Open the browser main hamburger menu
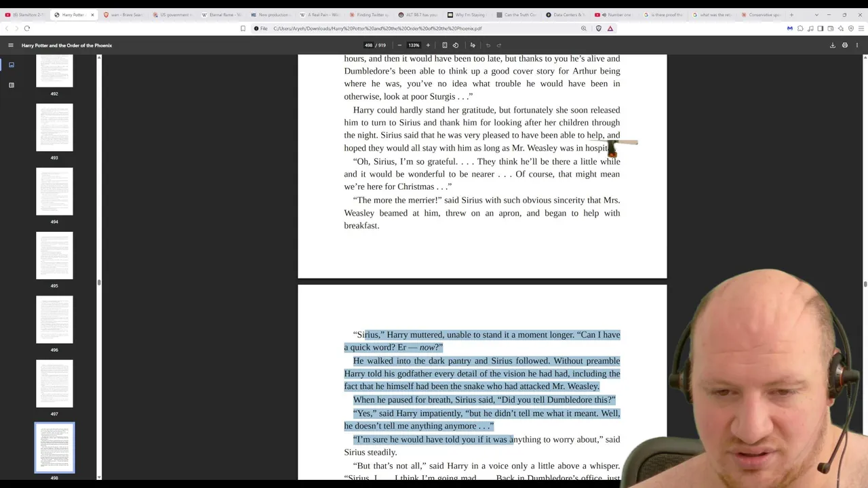Image resolution: width=868 pixels, height=488 pixels. (x=861, y=28)
